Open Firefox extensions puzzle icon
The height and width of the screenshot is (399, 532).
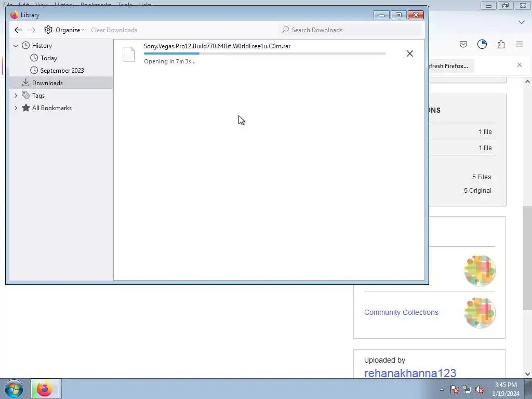[x=501, y=44]
